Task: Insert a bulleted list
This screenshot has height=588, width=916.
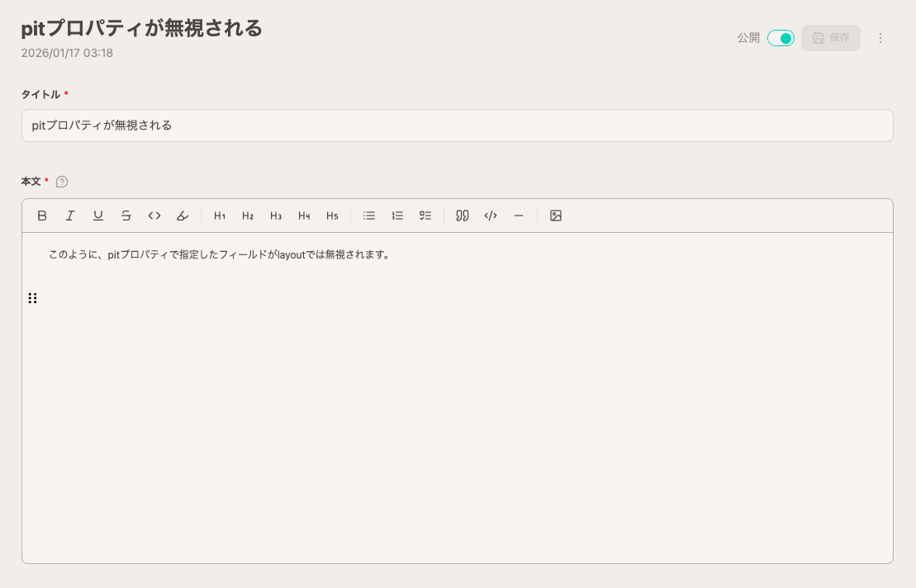Action: [369, 216]
